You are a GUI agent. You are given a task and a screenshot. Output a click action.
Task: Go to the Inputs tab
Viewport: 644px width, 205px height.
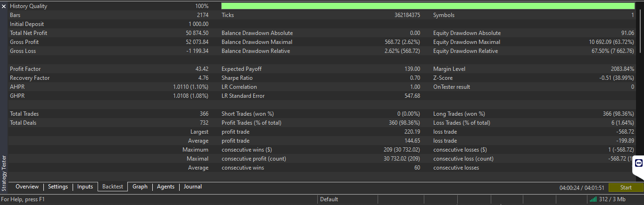coord(85,187)
